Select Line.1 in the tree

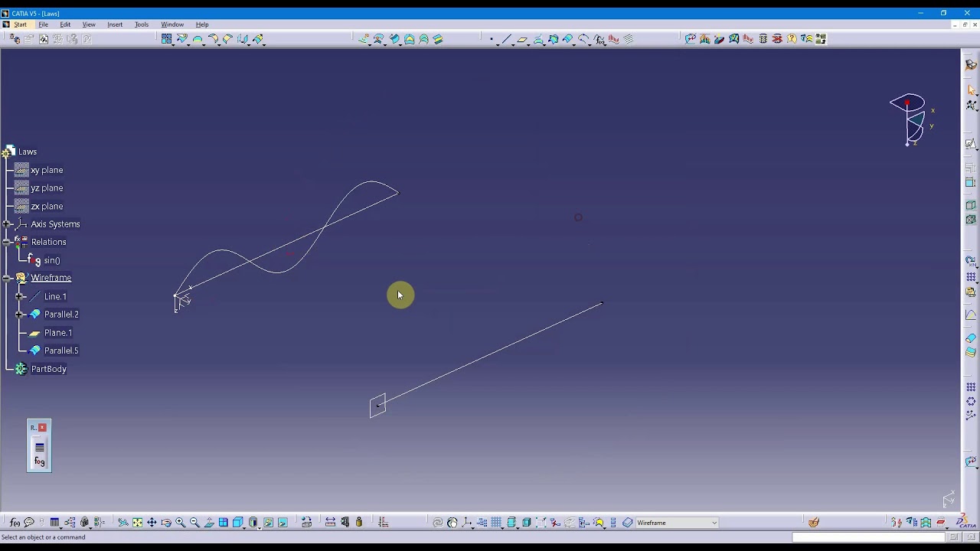[55, 296]
